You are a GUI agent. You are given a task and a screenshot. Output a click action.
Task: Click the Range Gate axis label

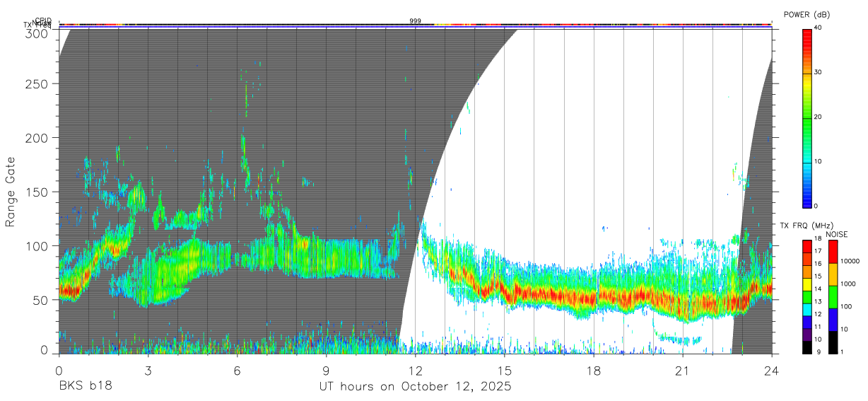click(11, 191)
